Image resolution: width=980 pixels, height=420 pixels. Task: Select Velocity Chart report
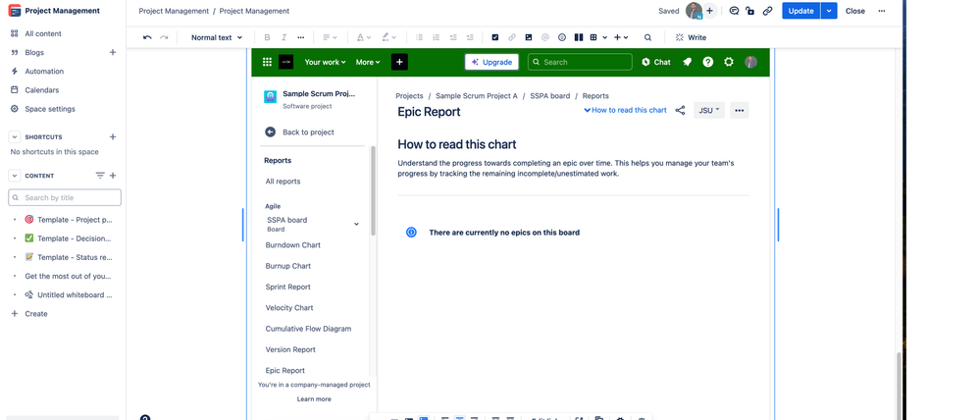point(288,307)
